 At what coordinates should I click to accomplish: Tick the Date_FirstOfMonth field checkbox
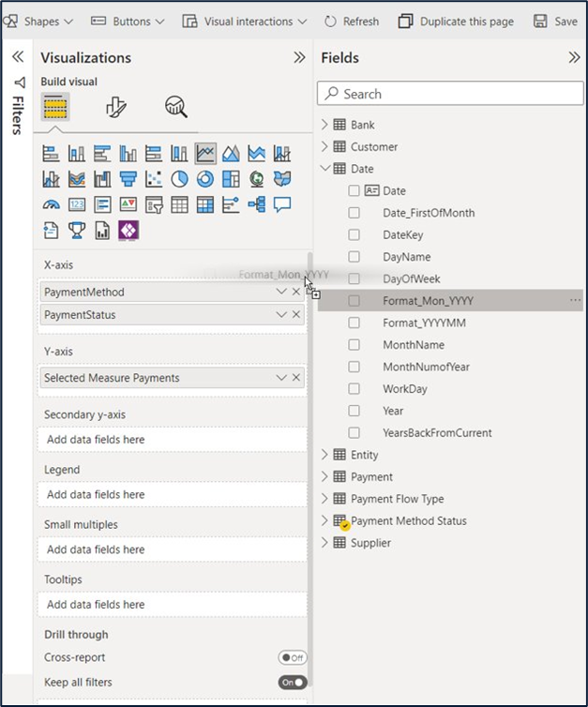(x=354, y=213)
